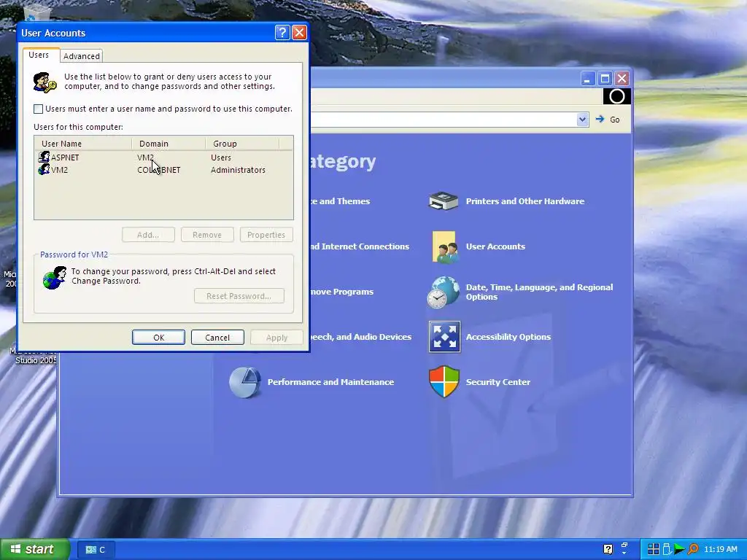Click the VM2 user icon

tap(44, 169)
